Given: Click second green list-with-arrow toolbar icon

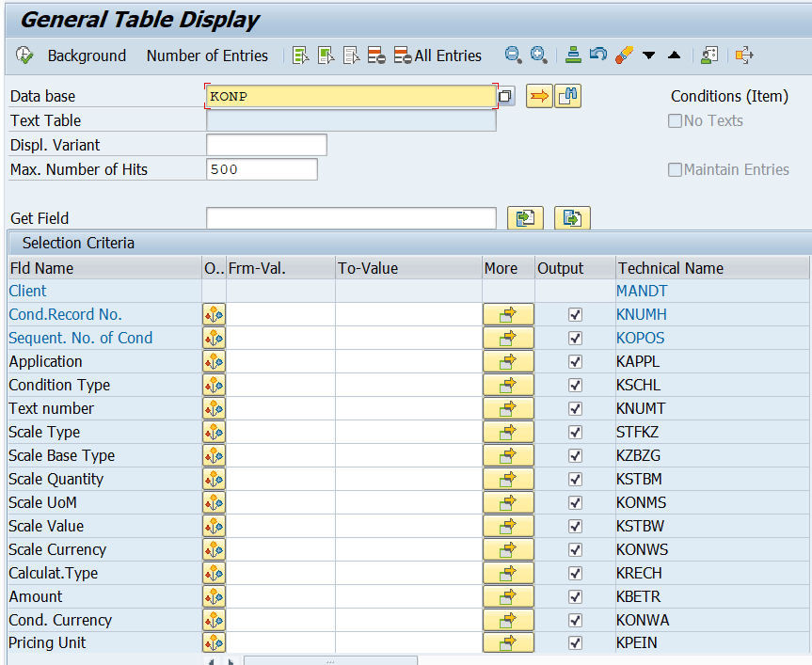Looking at the screenshot, I should point(326,55).
